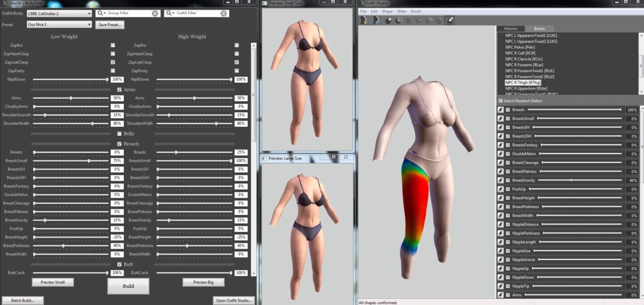Click the edit pencil icon for BreastWidth slider

coord(501,215)
